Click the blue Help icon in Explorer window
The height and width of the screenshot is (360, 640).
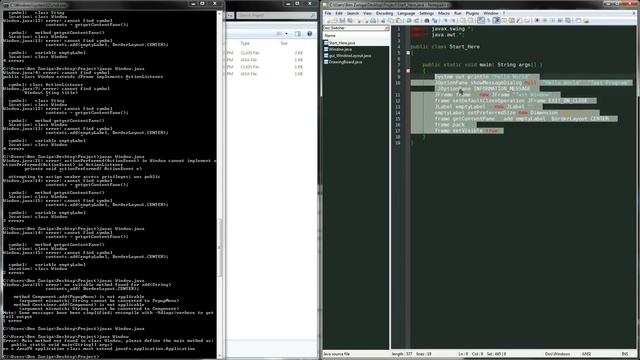pyautogui.click(x=309, y=33)
